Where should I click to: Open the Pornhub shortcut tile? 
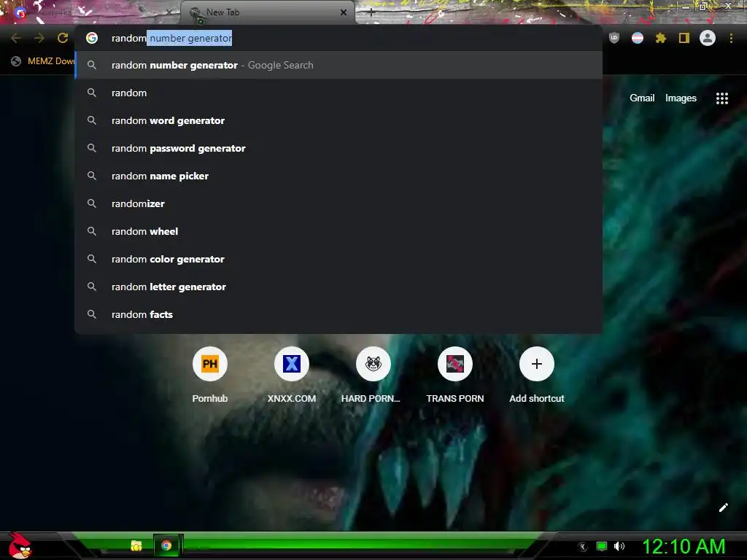point(209,376)
